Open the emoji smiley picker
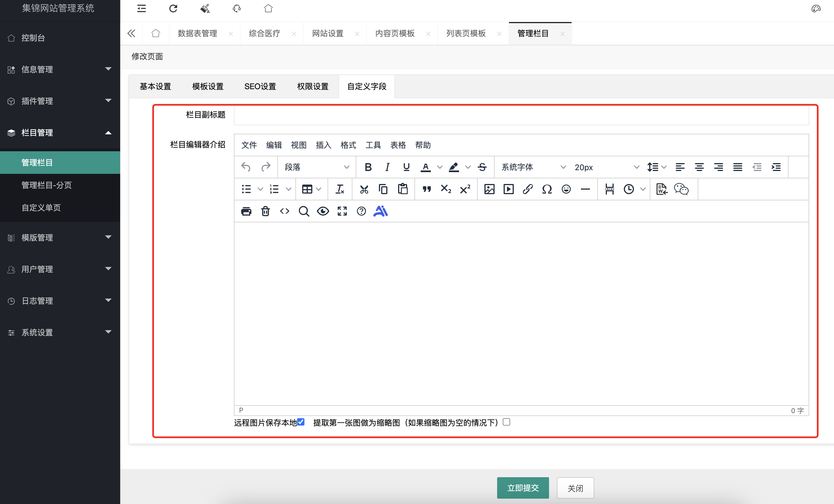The width and height of the screenshot is (834, 504). point(566,189)
